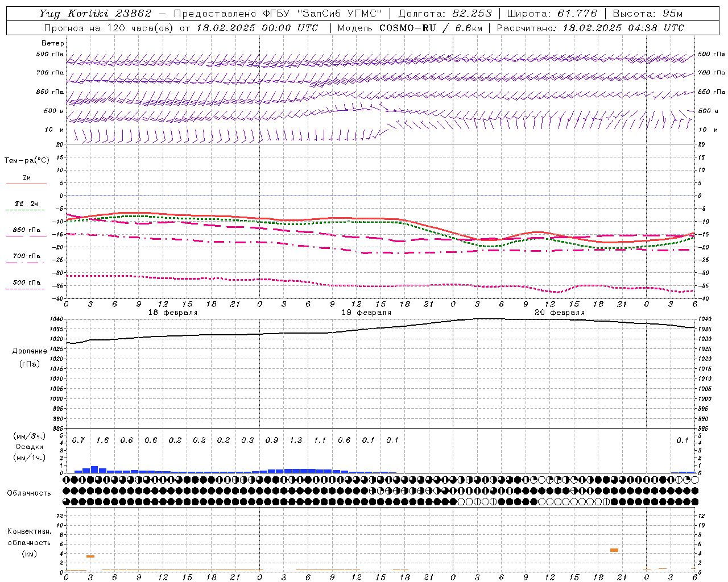728x582 pixels.
Task: Click the date label 18 февраля
Action: [x=173, y=313]
